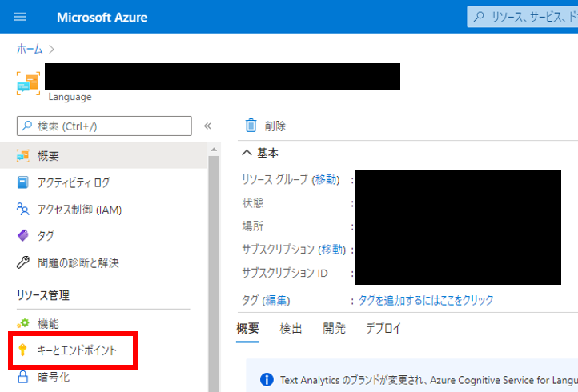Click the リソース管理 section heading

click(x=43, y=295)
